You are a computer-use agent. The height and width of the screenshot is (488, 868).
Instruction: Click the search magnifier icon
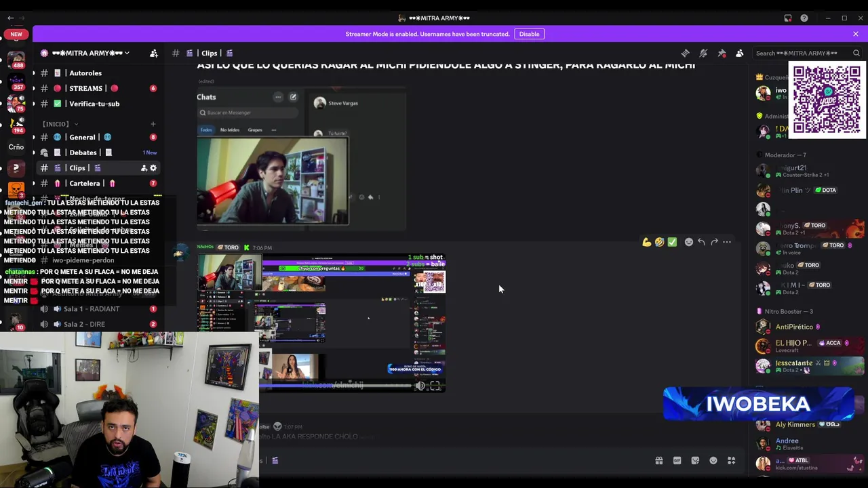tap(856, 53)
